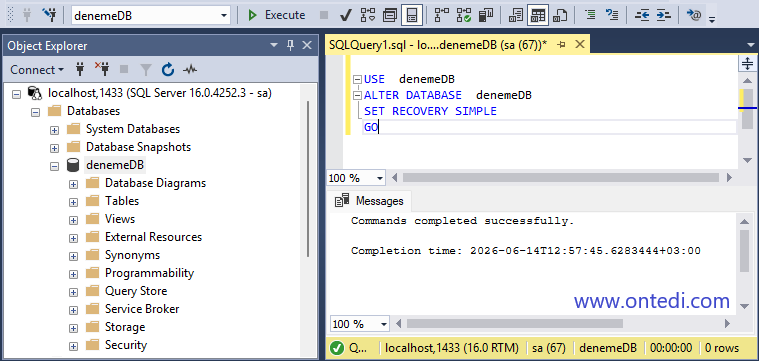Increase indent of selected lines
The image size is (759, 361).
[x=664, y=15]
